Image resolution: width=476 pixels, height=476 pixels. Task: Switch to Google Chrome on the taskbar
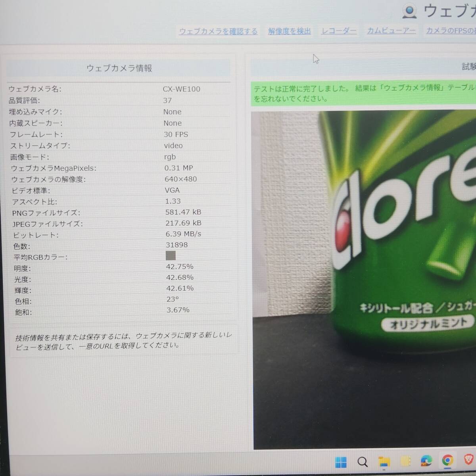pos(447,461)
